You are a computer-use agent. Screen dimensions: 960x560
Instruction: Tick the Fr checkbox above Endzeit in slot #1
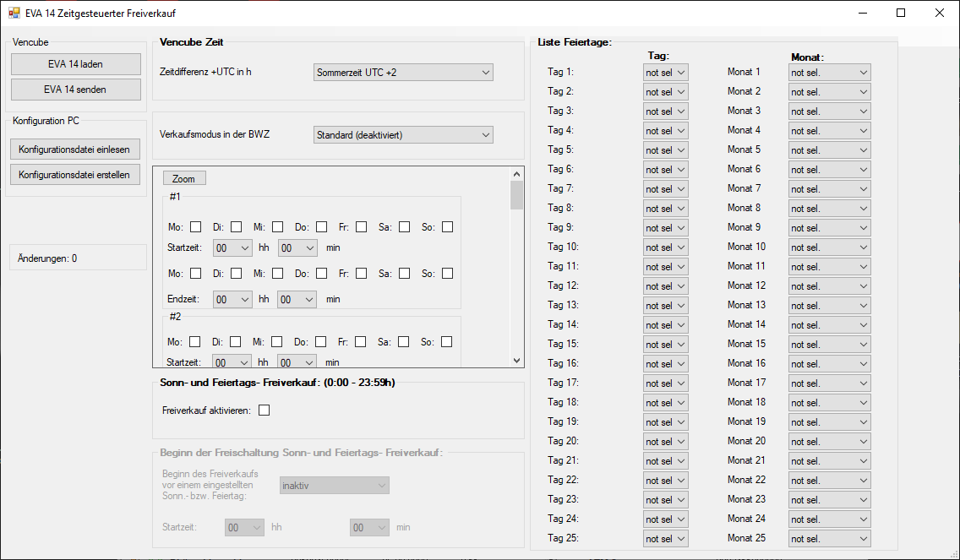tap(361, 274)
